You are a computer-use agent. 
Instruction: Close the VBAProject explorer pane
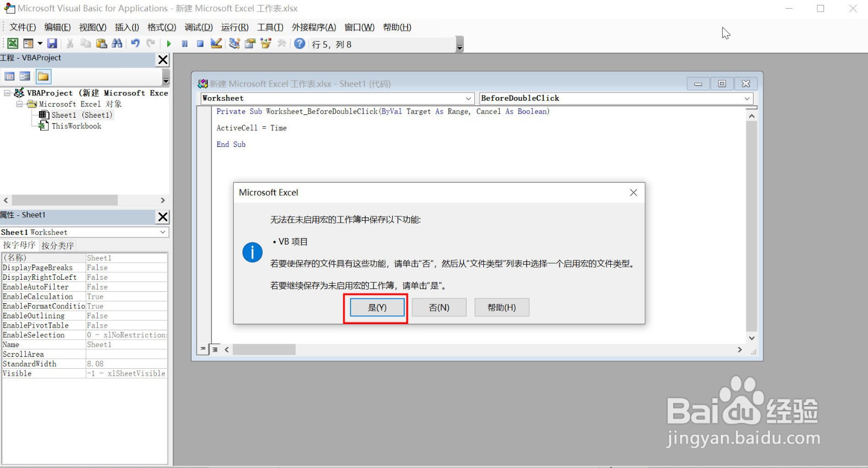(163, 60)
